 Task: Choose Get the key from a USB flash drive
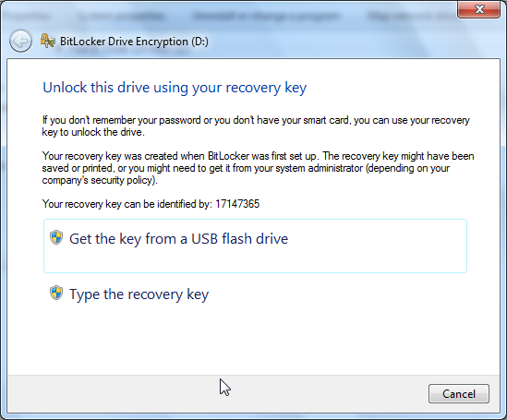tap(255, 246)
